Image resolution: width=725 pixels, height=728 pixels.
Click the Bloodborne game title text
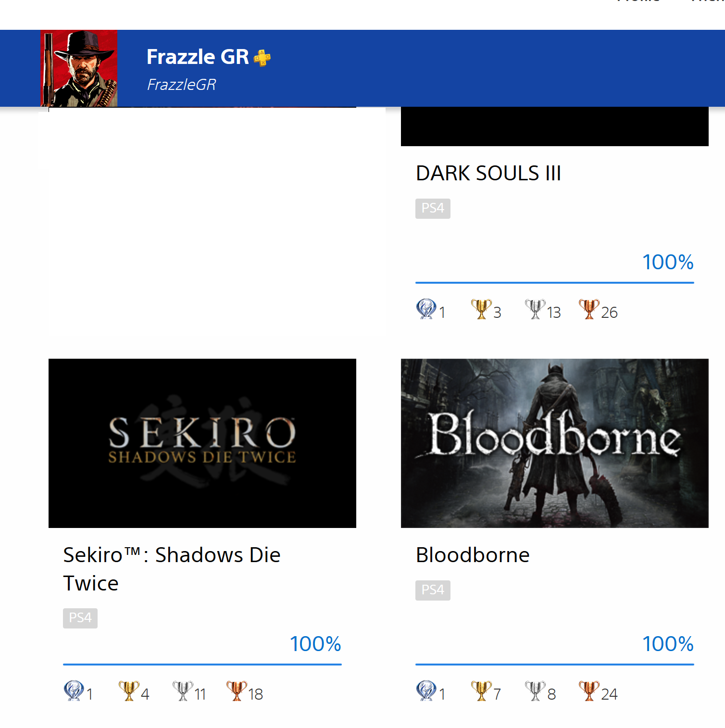click(x=473, y=555)
